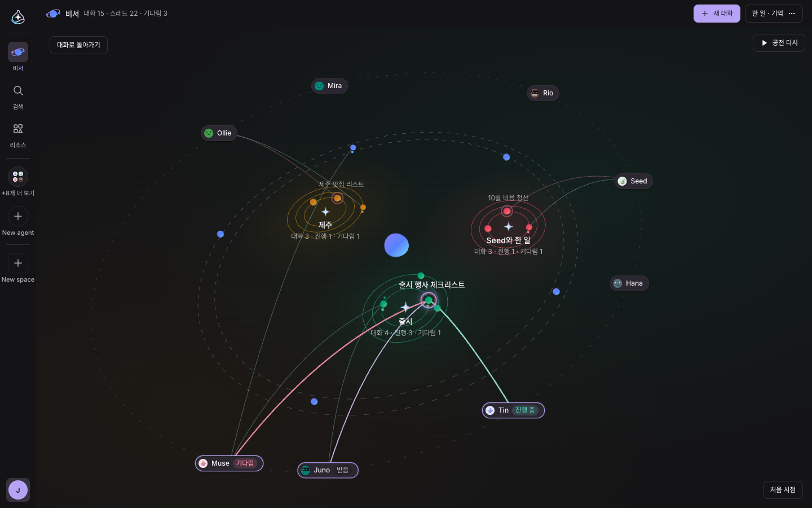
Task: Reset view with 처음 시점
Action: click(783, 490)
